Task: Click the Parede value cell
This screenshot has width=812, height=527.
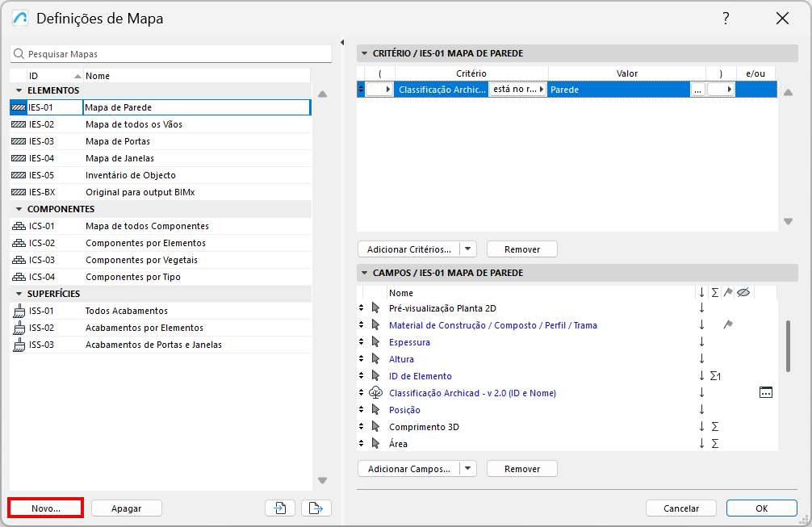Action: point(619,90)
